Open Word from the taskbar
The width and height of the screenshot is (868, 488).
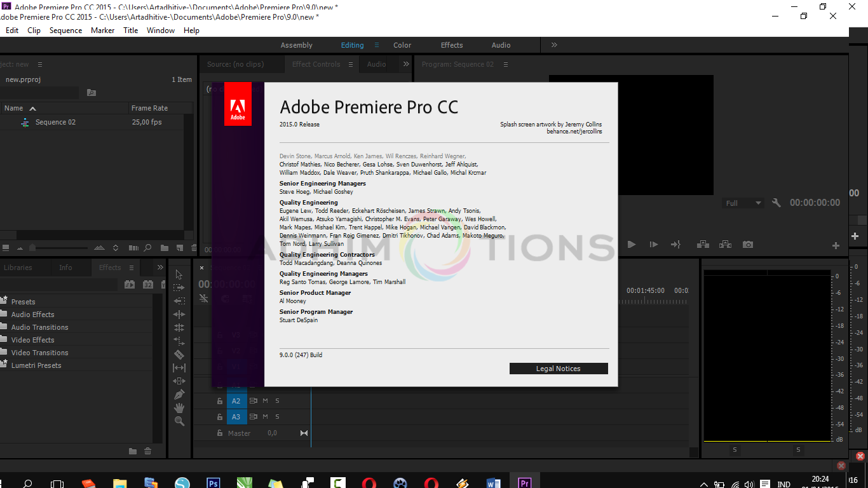point(493,483)
